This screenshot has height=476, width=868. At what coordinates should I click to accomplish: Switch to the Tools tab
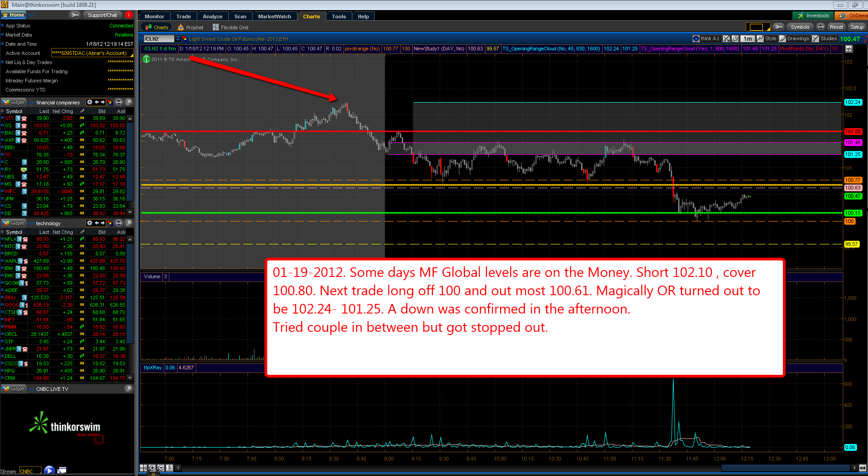(x=339, y=16)
